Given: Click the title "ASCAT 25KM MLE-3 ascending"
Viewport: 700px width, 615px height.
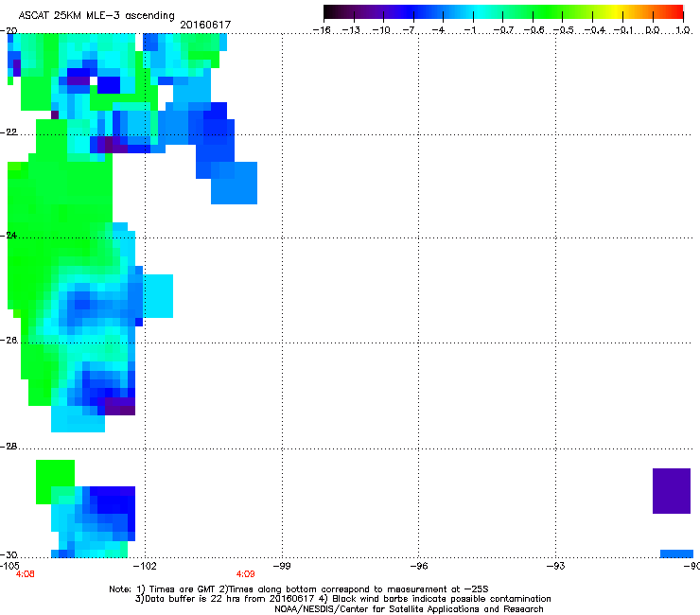Looking at the screenshot, I should pyautogui.click(x=96, y=16).
